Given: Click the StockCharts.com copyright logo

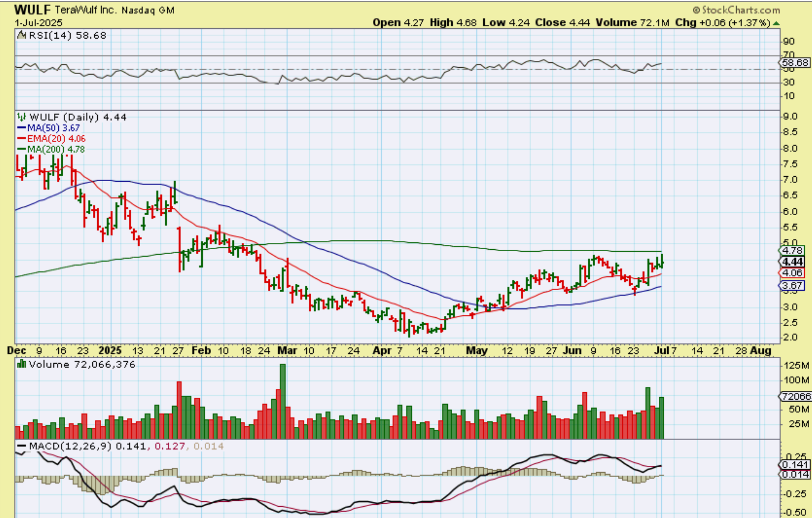Looking at the screenshot, I should tap(736, 10).
